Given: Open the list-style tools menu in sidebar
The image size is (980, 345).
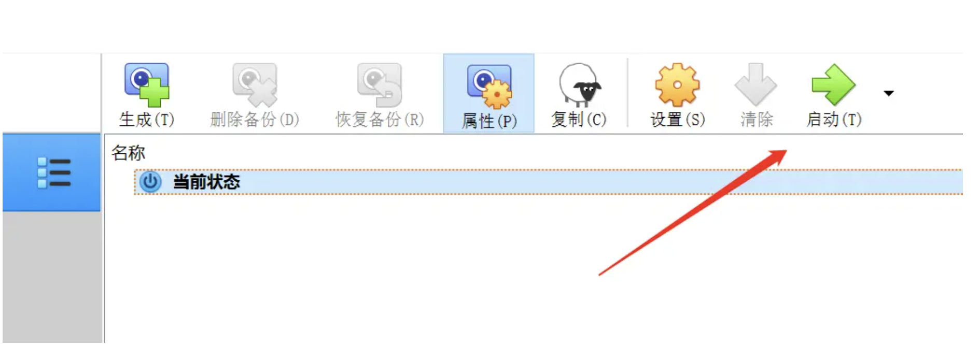Looking at the screenshot, I should 54,172.
